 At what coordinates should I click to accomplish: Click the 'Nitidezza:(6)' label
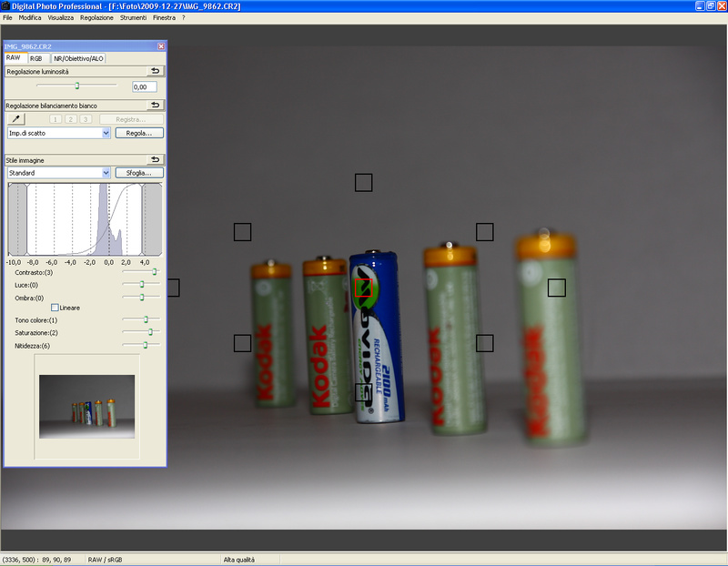click(33, 346)
